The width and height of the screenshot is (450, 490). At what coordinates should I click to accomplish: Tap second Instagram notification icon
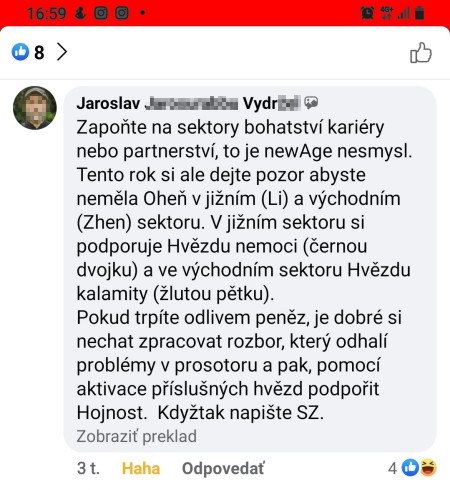point(122,13)
